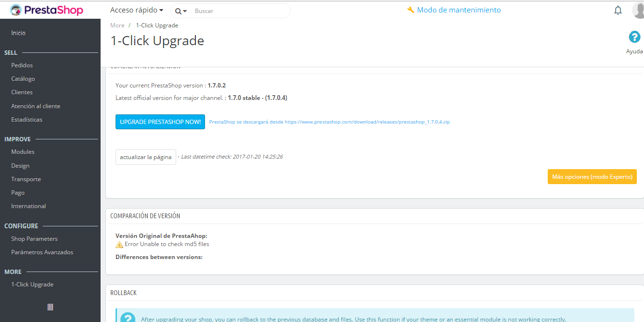Collapse the sidebar menu bars icon
Image resolution: width=644 pixels, height=322 pixels.
[x=50, y=307]
